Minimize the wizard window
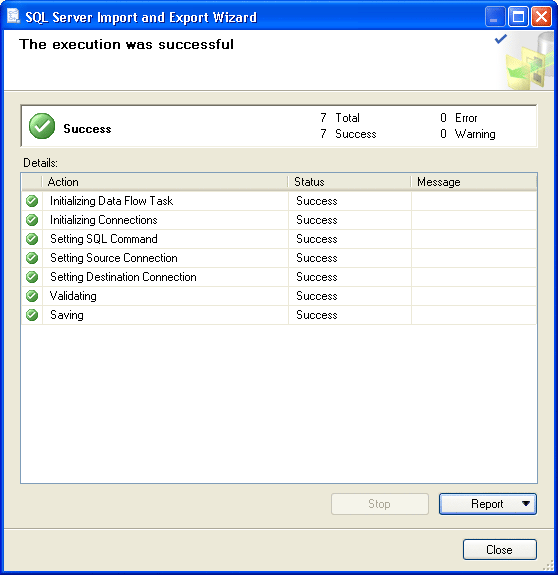Viewport: 558px width, 575px height. pyautogui.click(x=495, y=17)
